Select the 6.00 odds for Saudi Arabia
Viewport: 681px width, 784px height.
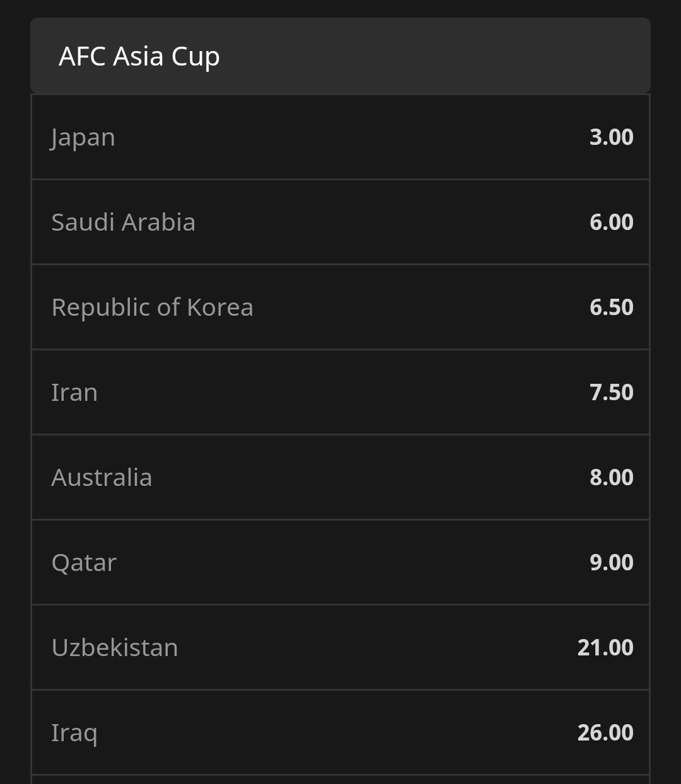coord(611,222)
